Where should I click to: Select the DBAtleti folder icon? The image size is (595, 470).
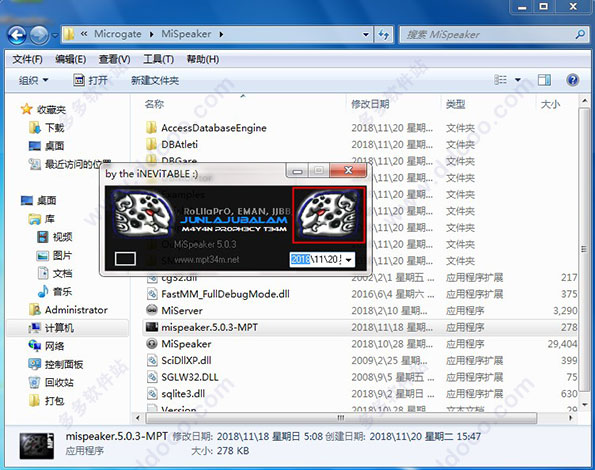[x=151, y=144]
